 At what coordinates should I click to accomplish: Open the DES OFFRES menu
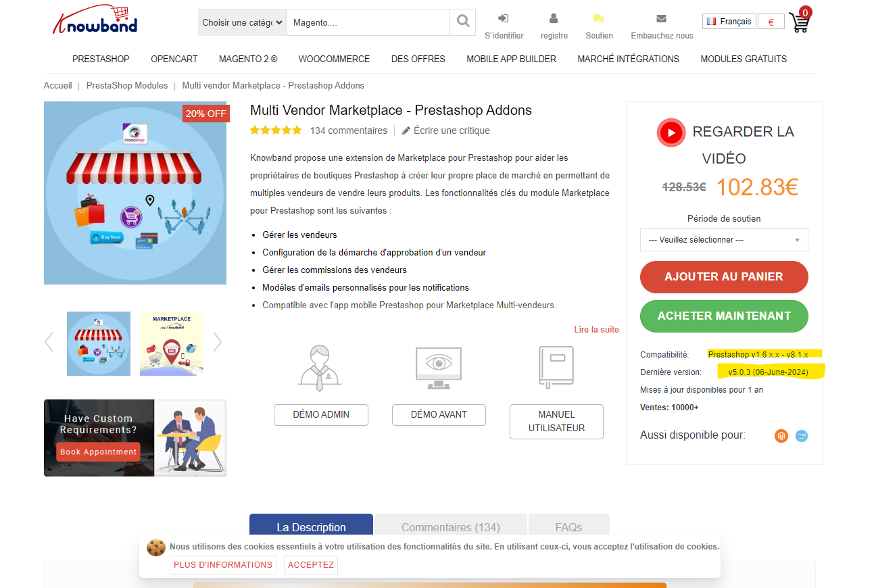(x=418, y=59)
